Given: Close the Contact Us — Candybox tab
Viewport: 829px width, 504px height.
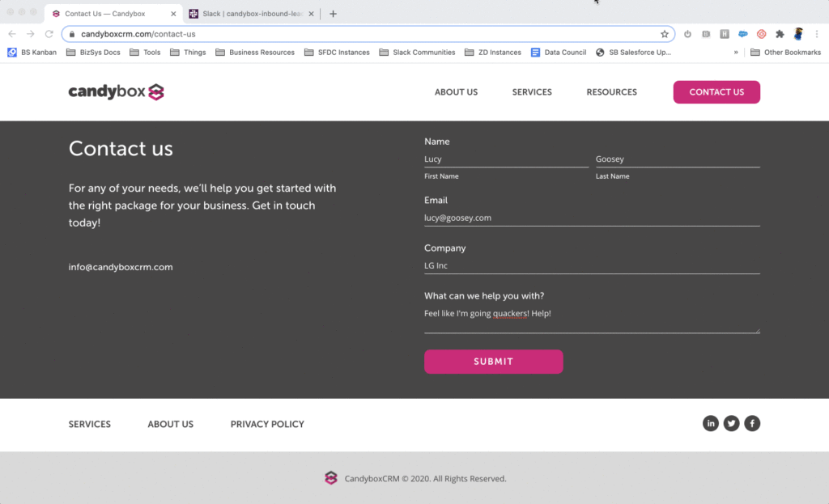Looking at the screenshot, I should [173, 14].
